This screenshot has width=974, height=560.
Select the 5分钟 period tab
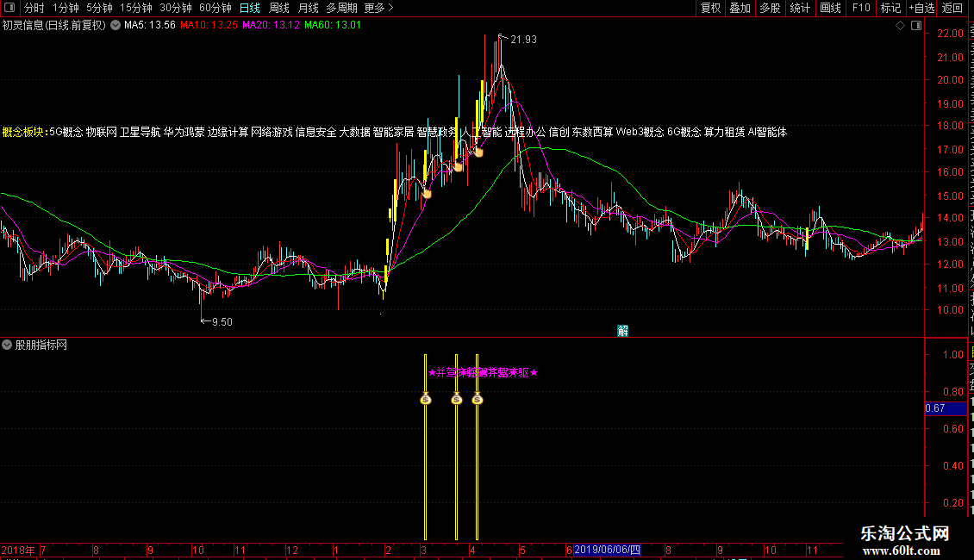click(x=99, y=8)
